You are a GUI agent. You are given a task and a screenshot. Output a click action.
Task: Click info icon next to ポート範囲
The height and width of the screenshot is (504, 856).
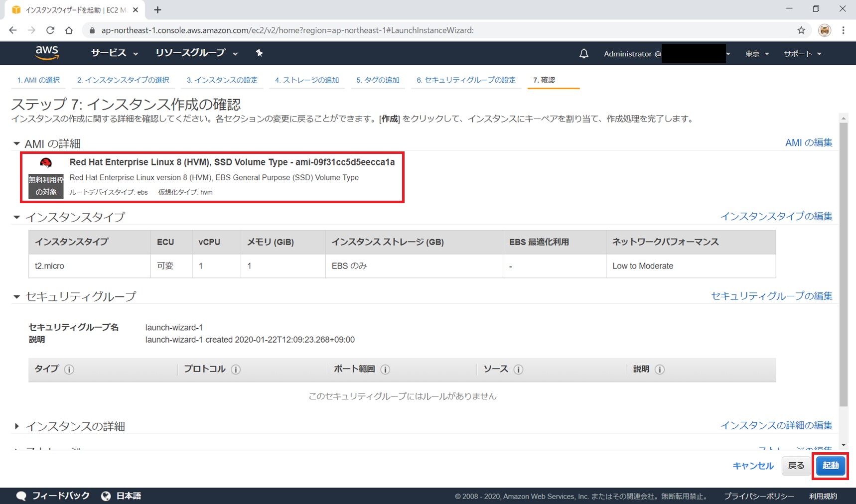pyautogui.click(x=385, y=370)
